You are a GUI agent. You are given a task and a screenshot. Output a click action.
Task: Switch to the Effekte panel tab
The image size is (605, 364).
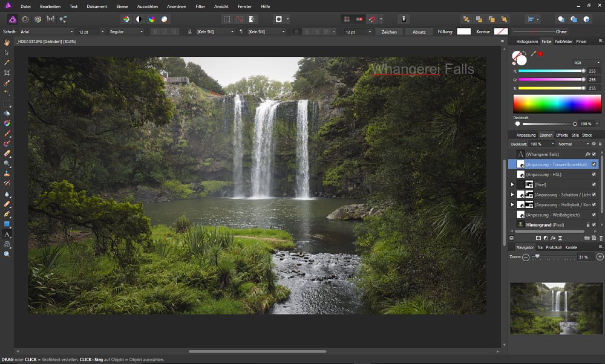click(x=561, y=135)
